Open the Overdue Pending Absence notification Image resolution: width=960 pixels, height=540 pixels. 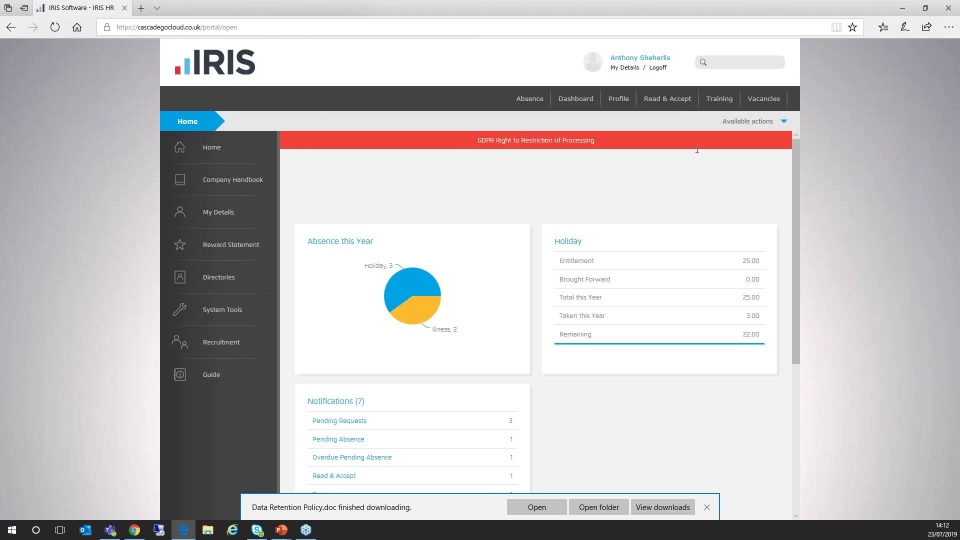click(x=351, y=457)
